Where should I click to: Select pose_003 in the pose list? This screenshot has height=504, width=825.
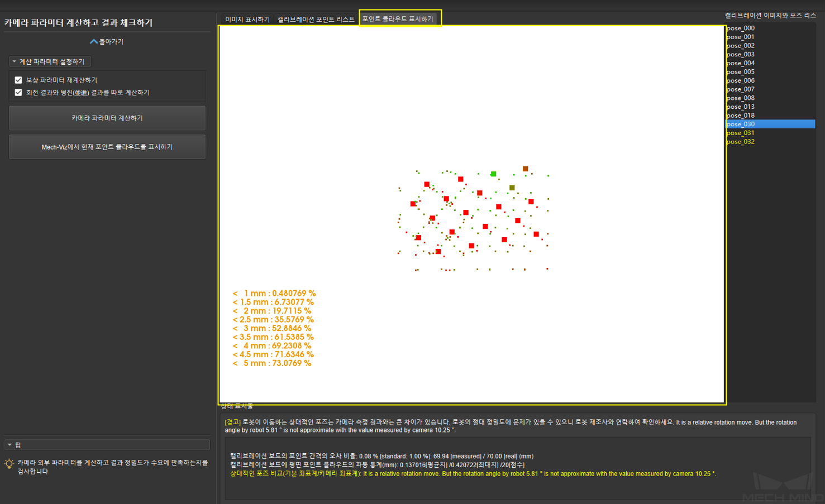770,54
